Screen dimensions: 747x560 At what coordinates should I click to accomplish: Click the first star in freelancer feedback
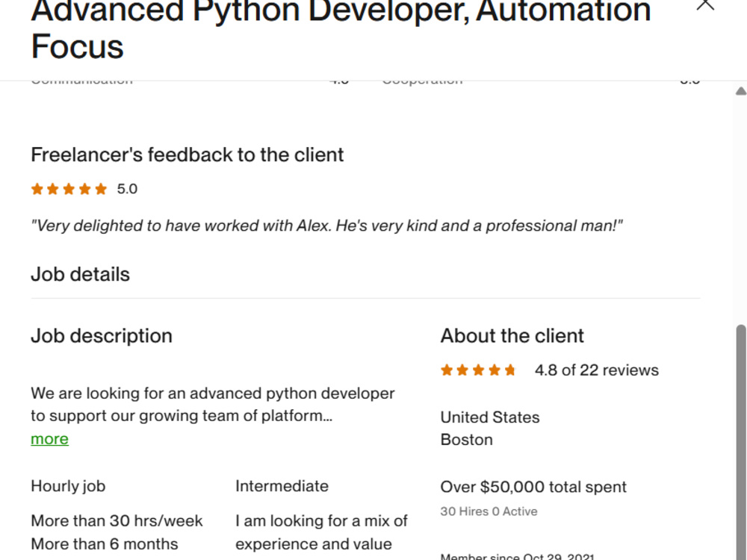point(37,189)
